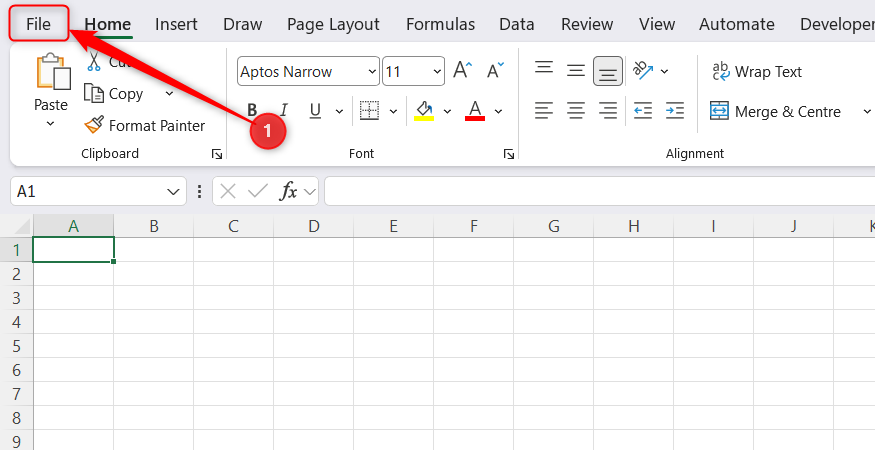The image size is (875, 450).
Task: Select row 8 header
Action: (x=17, y=418)
